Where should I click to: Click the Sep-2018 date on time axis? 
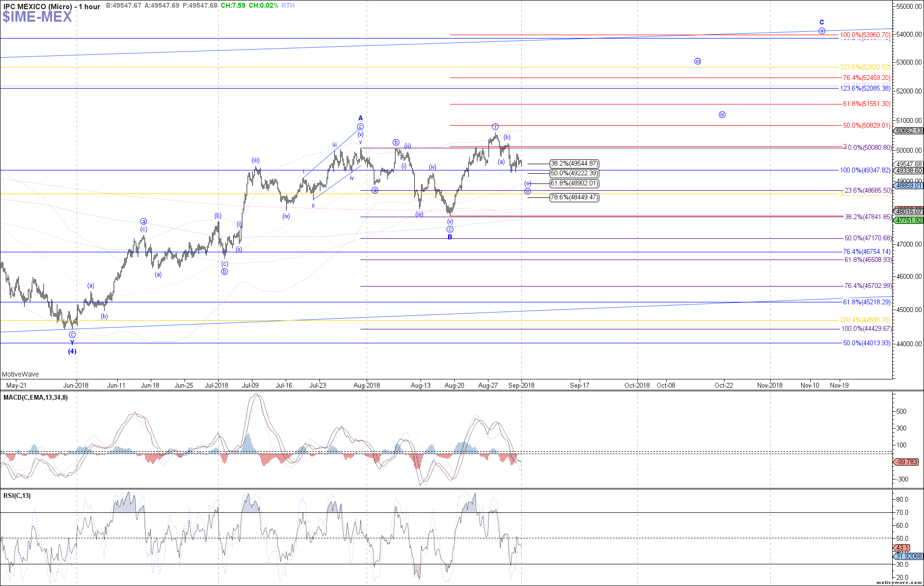tap(521, 385)
